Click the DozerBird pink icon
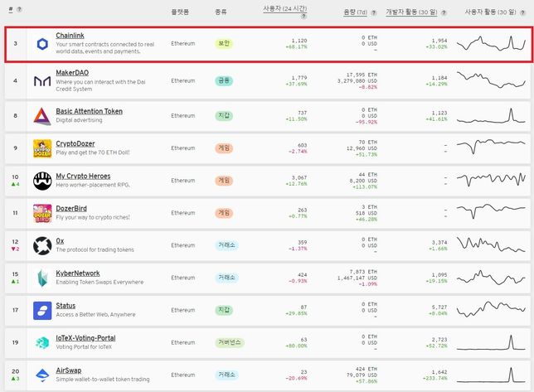The image size is (534, 392). [x=42, y=213]
